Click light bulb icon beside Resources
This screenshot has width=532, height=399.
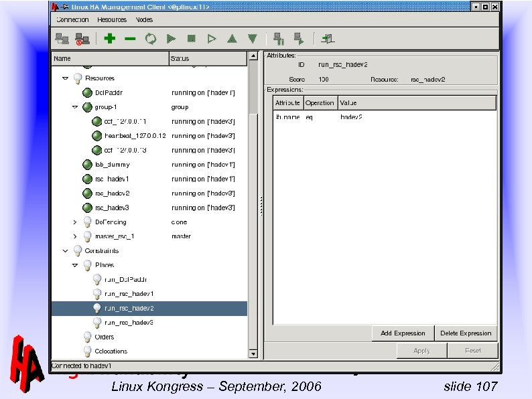click(78, 78)
